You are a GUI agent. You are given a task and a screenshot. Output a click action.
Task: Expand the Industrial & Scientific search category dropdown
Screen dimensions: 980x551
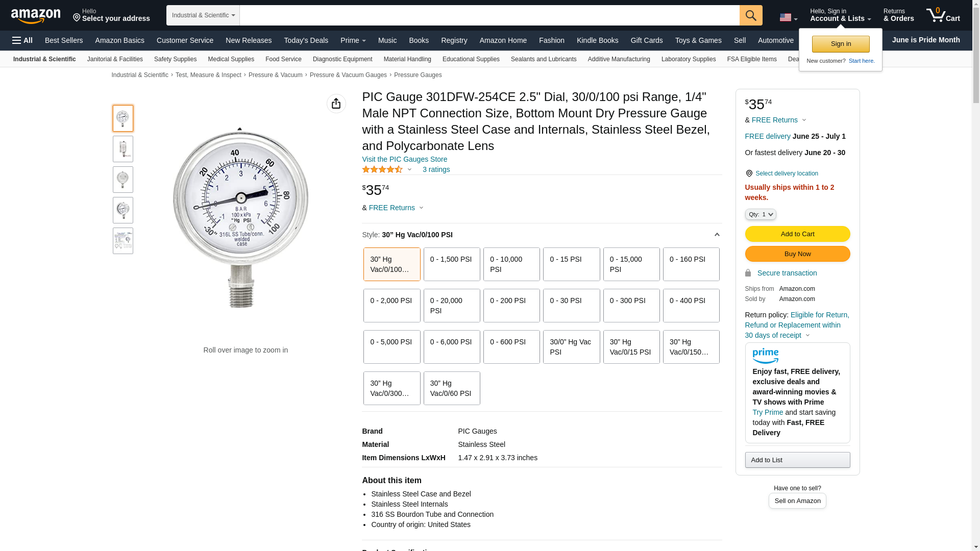click(203, 15)
